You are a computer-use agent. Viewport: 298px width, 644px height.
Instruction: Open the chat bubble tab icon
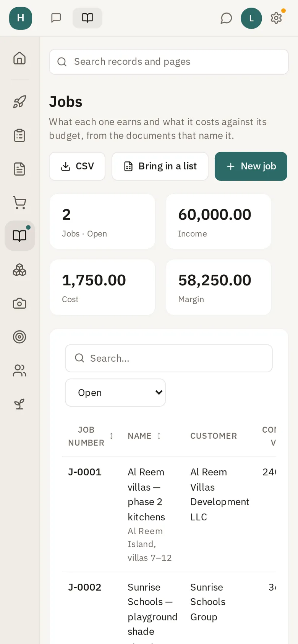click(x=56, y=18)
